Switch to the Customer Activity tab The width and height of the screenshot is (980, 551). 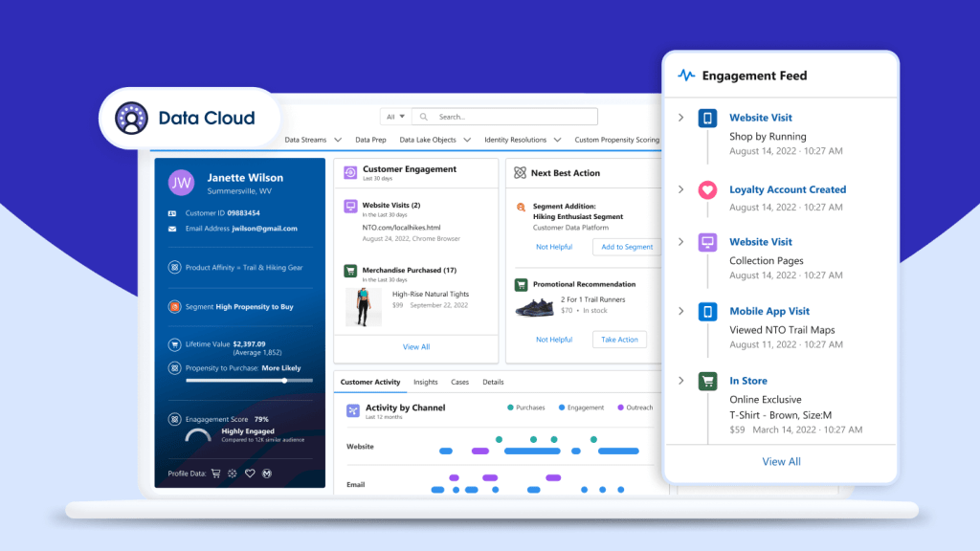click(370, 382)
